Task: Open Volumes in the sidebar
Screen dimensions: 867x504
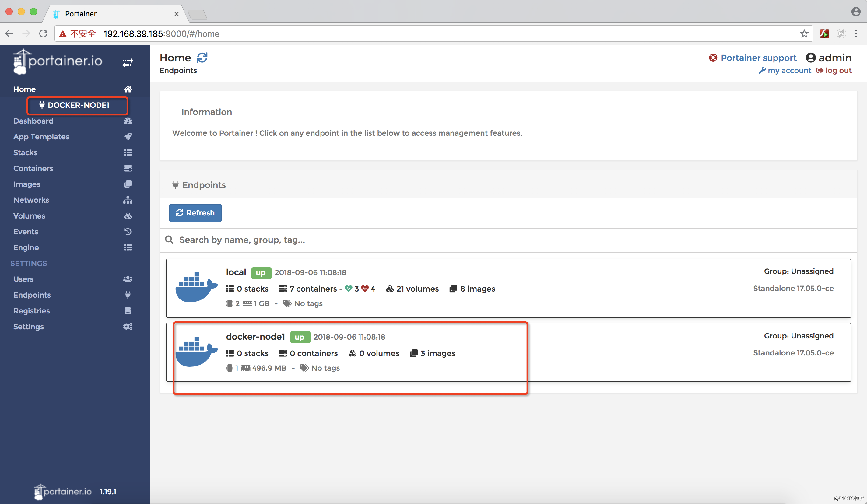Action: (x=29, y=216)
